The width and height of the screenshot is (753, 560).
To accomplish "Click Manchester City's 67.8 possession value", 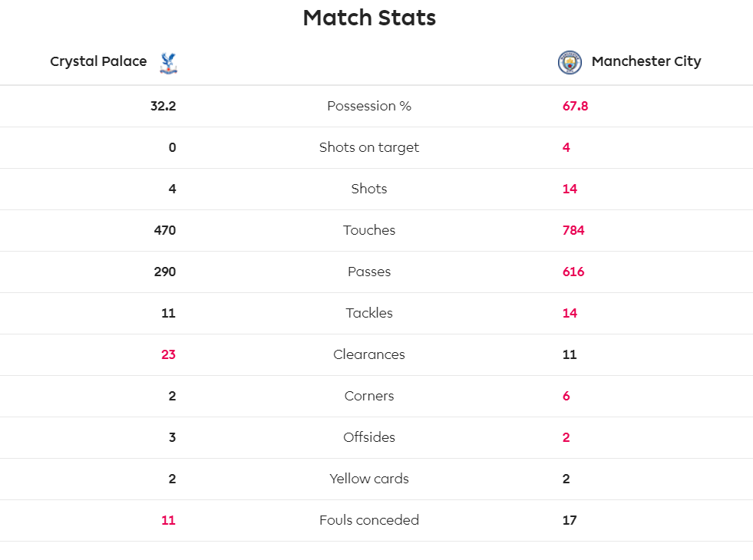I will point(575,106).
